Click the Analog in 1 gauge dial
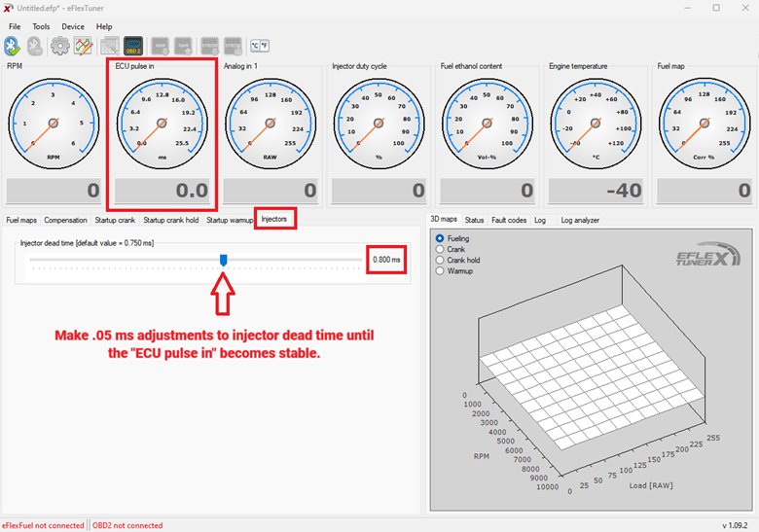Image resolution: width=759 pixels, height=532 pixels. click(271, 124)
